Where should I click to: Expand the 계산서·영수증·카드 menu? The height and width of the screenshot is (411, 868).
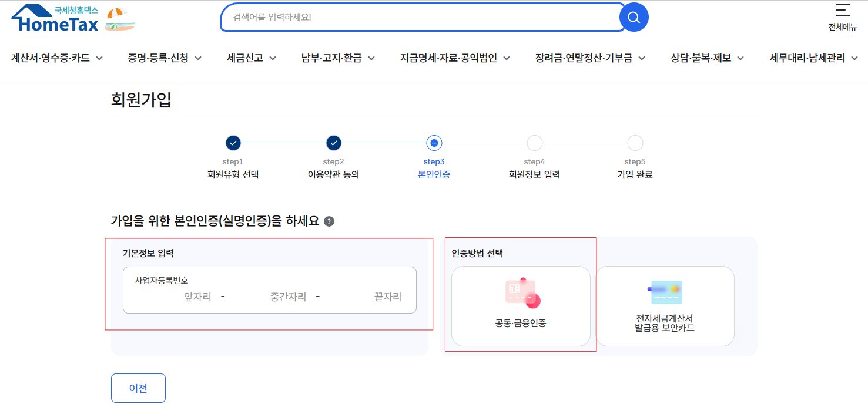pos(57,58)
